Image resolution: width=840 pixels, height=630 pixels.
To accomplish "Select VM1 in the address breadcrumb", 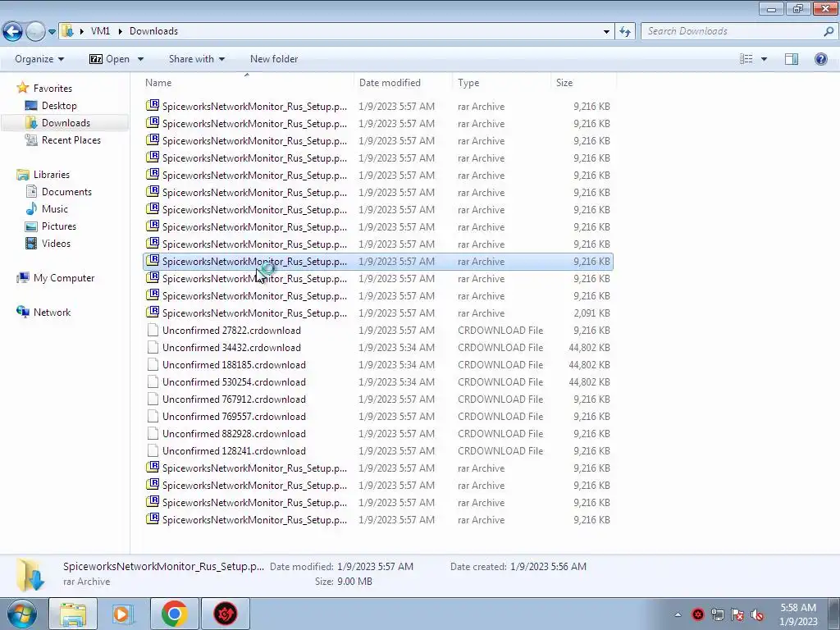I will [x=100, y=31].
